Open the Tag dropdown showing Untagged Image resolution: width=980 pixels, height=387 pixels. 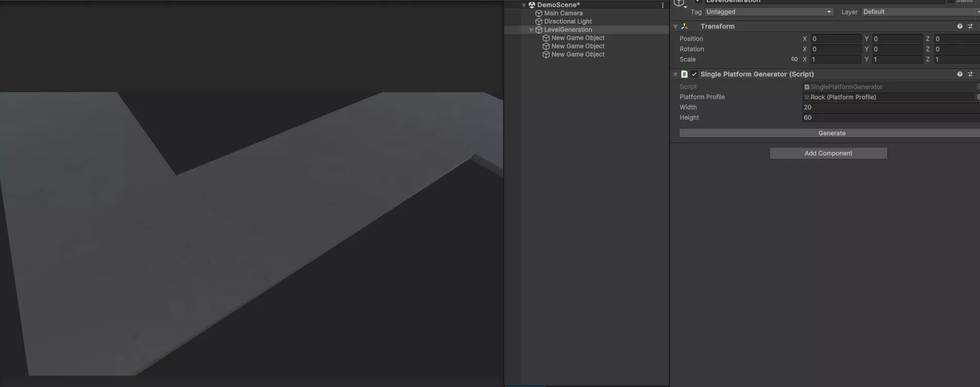(769, 12)
